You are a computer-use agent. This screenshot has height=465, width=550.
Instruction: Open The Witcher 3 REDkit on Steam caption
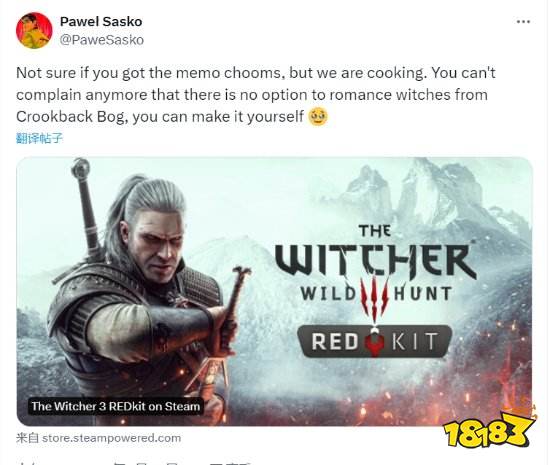(116, 406)
